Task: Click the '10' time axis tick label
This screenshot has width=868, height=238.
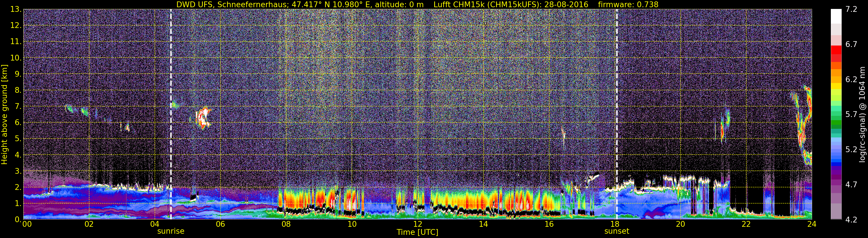Action: click(x=352, y=224)
